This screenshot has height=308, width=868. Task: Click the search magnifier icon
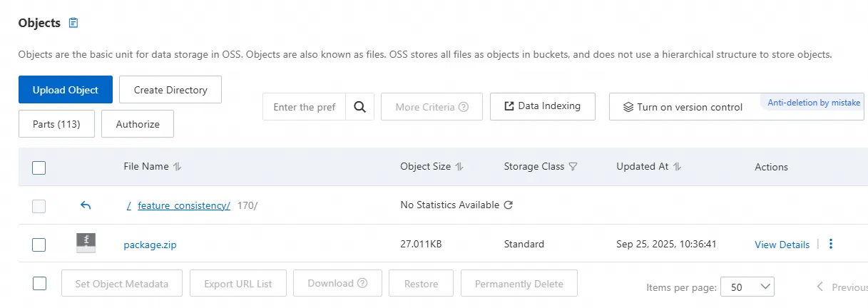pyautogui.click(x=359, y=107)
